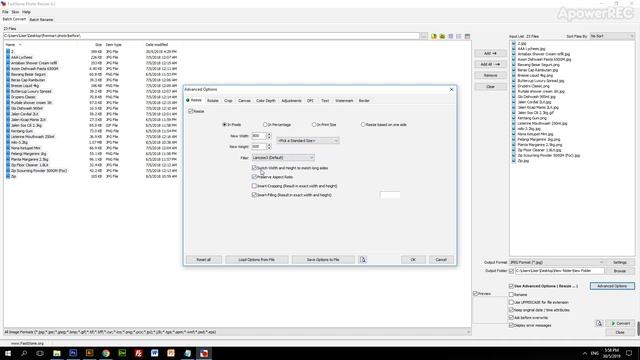
Task: Open the Pick a Standard Size dropdown
Action: pos(308,140)
